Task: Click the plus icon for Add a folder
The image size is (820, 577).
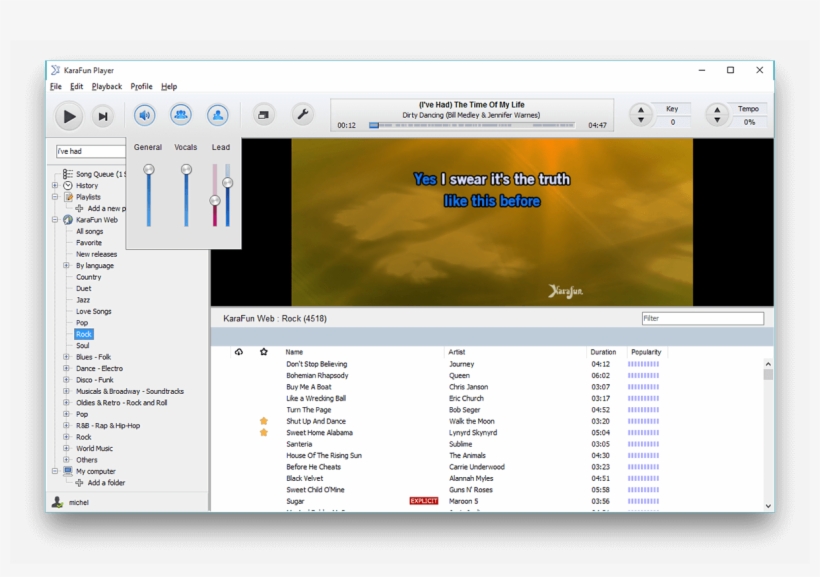Action: [x=79, y=482]
